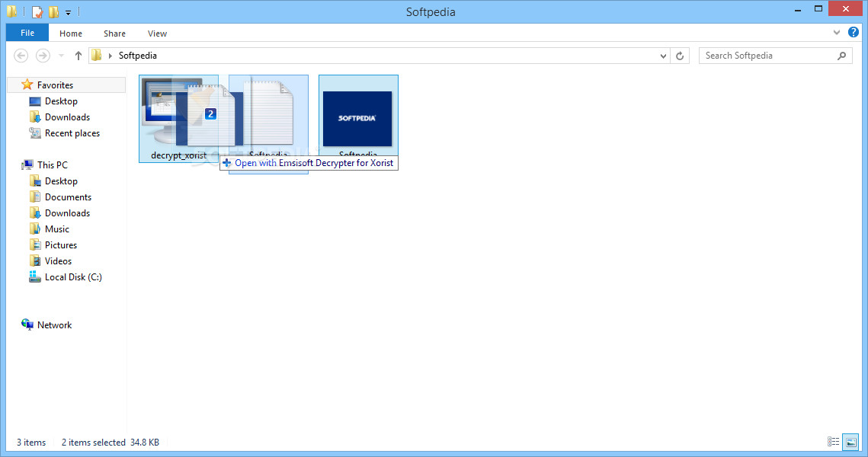Select This PC in navigation pane

tap(52, 165)
